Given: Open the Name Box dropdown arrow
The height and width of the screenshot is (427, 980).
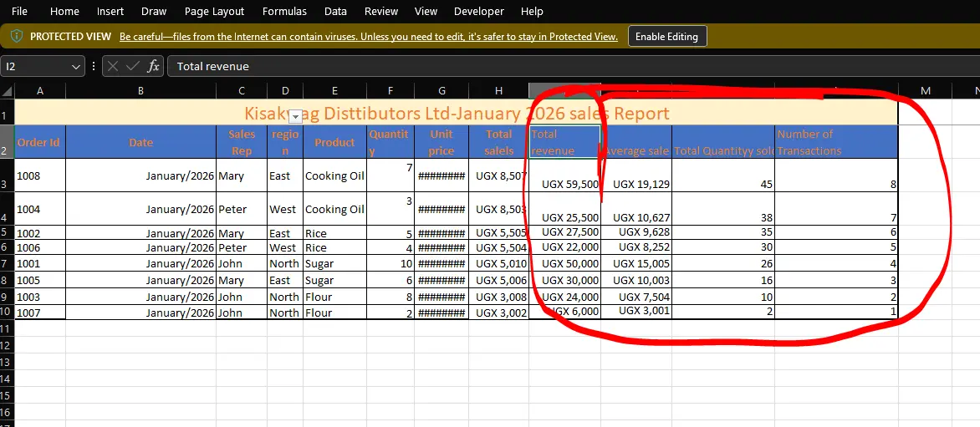Looking at the screenshot, I should (x=76, y=66).
